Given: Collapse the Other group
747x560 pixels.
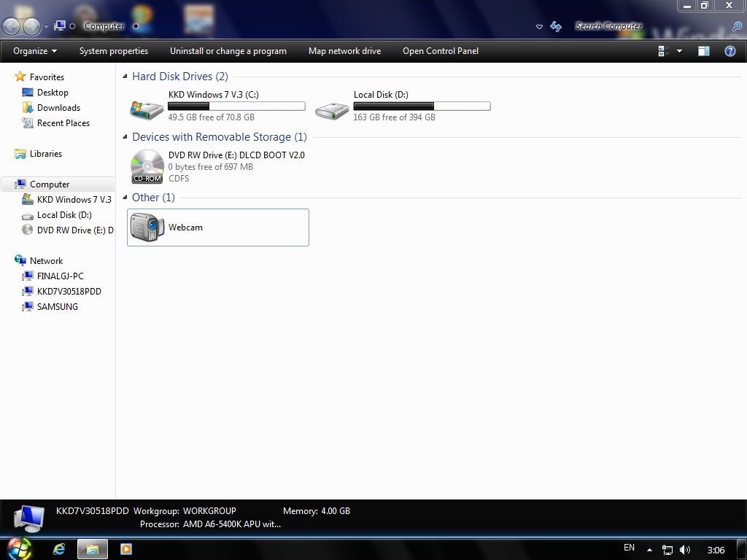Looking at the screenshot, I should pos(125,197).
